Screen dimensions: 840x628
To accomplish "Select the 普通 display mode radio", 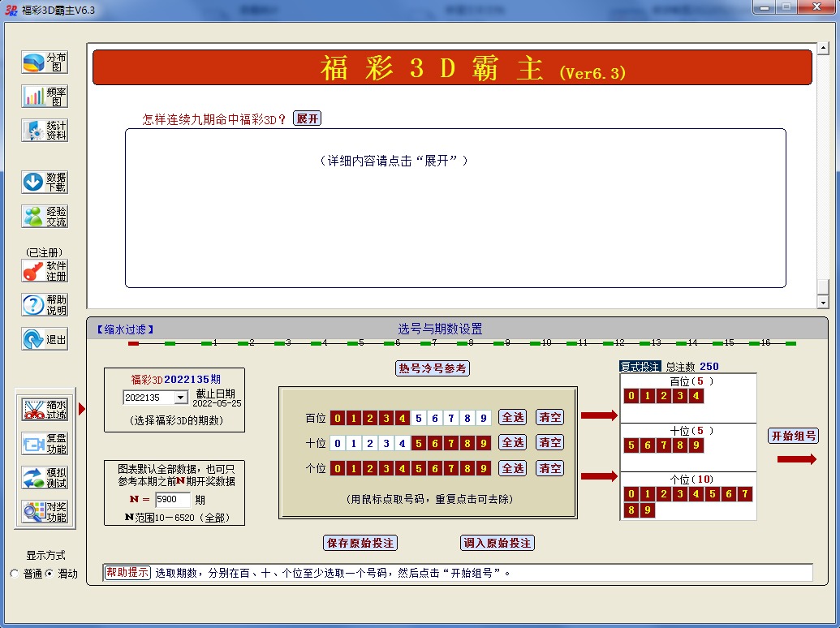I will (15, 574).
